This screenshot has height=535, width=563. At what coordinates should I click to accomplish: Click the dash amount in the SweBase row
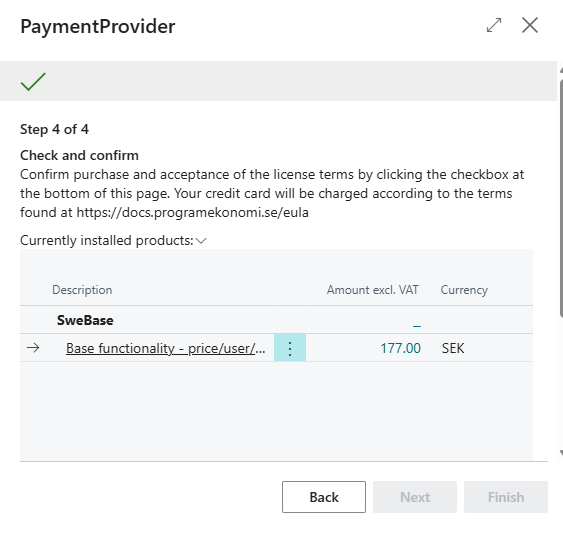pos(417,326)
